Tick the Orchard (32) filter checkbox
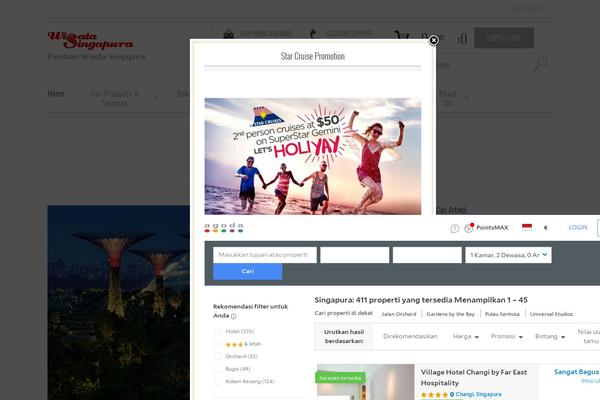 click(218, 356)
